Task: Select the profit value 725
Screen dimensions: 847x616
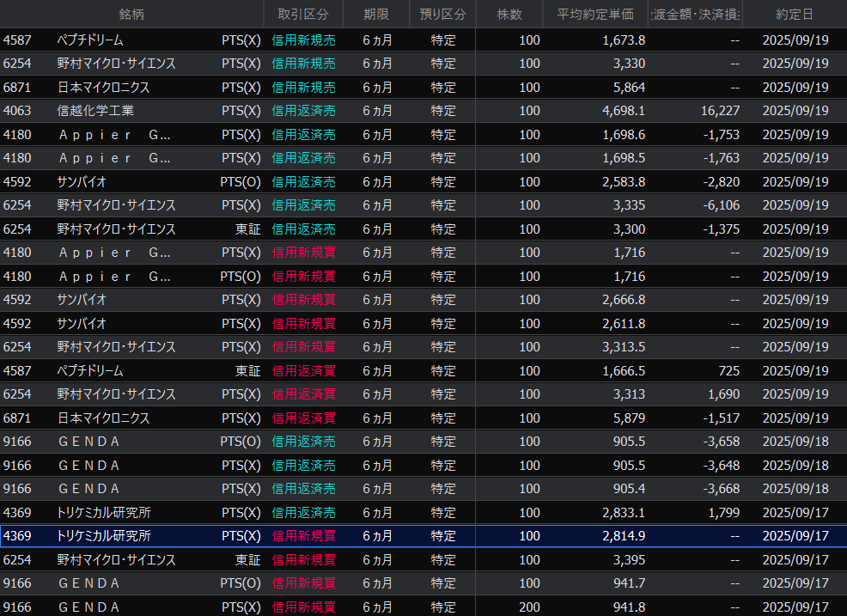Action: point(729,370)
